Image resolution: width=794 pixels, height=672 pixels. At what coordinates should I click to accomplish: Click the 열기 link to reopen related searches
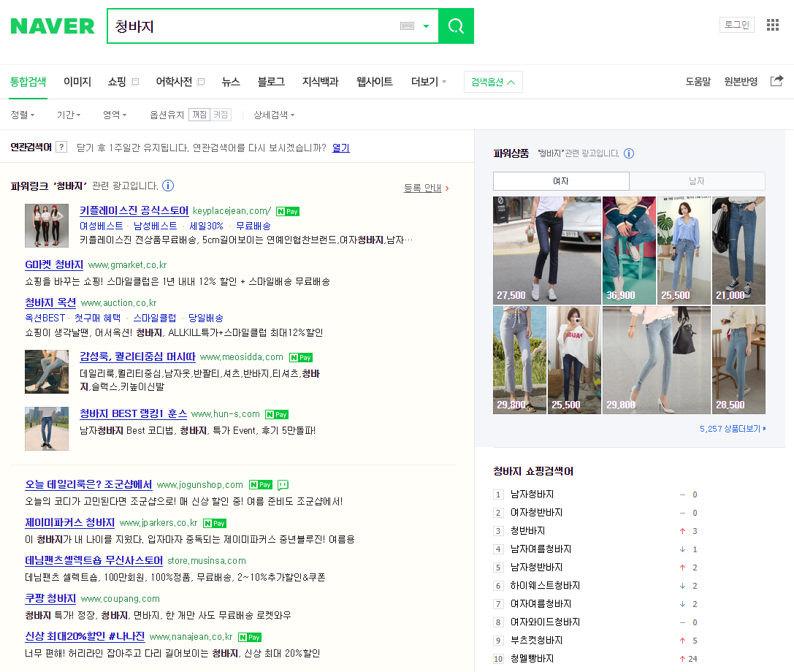coord(341,148)
